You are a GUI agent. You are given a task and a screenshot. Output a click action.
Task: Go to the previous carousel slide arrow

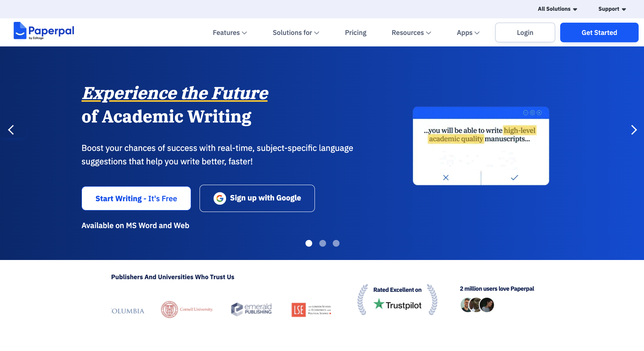(x=11, y=130)
